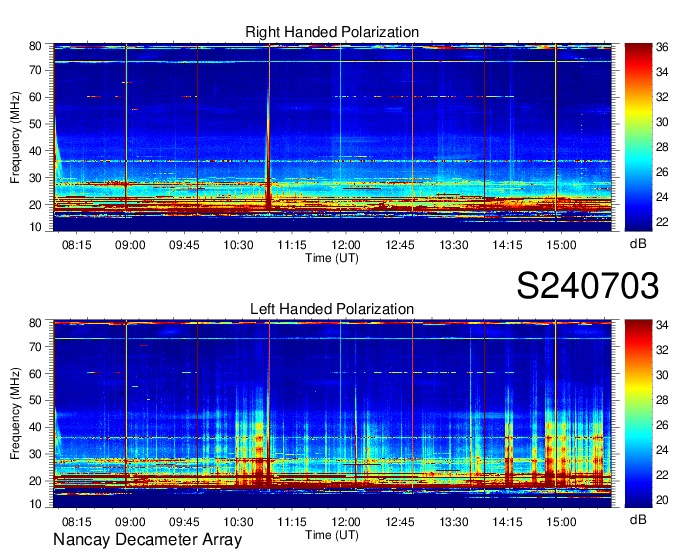Click the 80 MHz tick label on top plot
The image size is (680, 552).
pyautogui.click(x=36, y=46)
